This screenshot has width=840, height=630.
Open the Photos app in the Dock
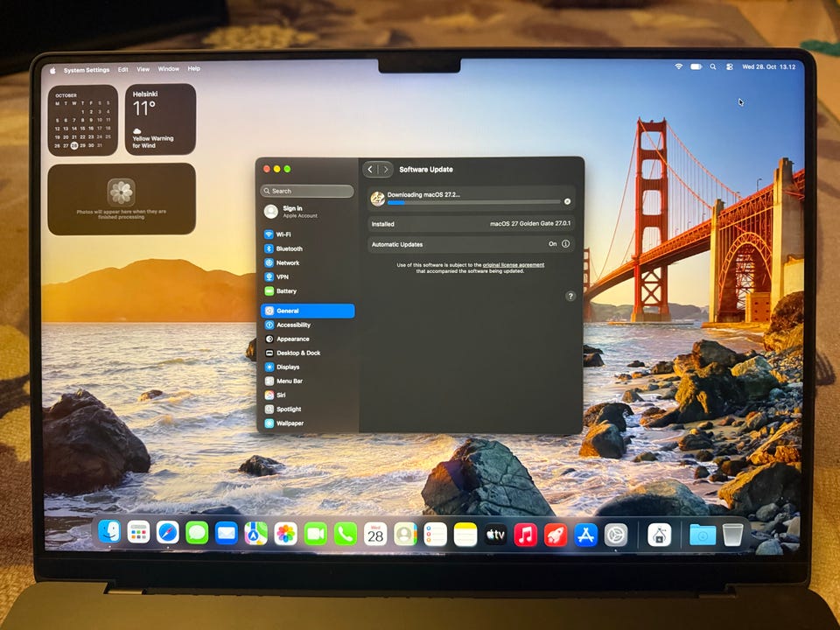coord(285,534)
